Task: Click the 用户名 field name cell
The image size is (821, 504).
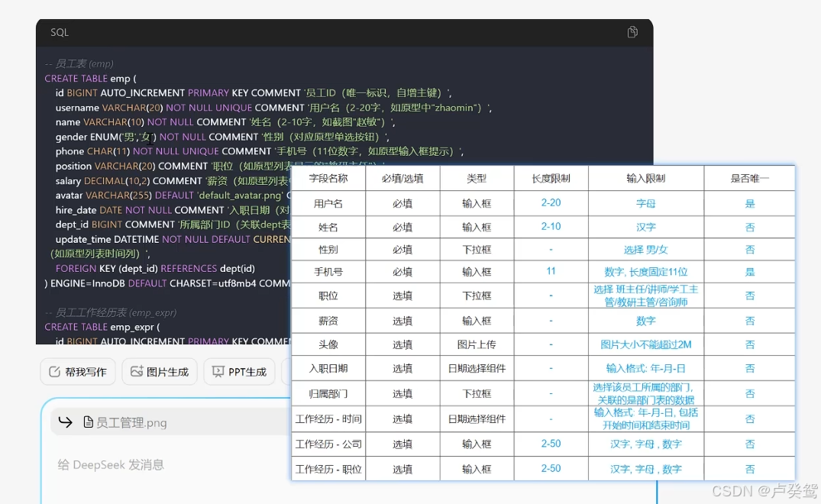Action: [328, 203]
